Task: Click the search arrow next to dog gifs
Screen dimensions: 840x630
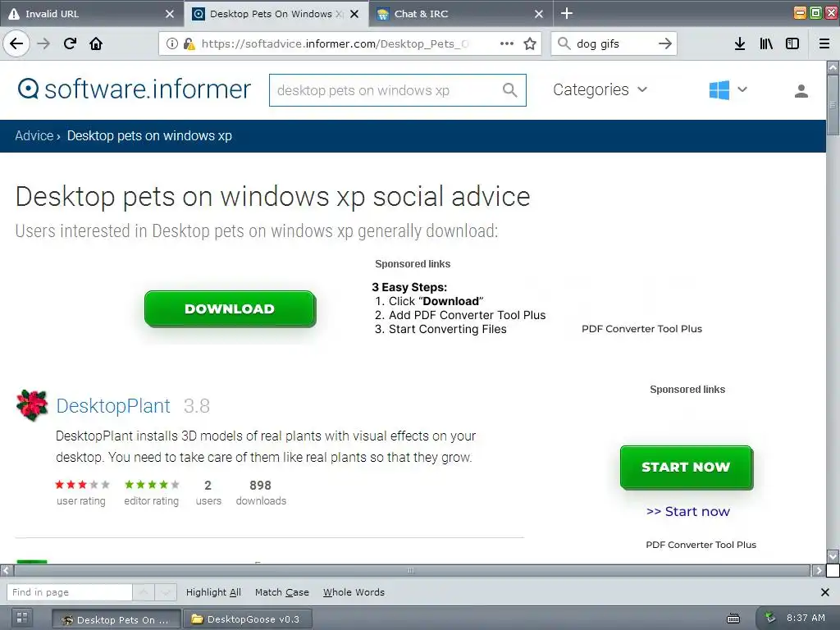Action: tap(664, 43)
